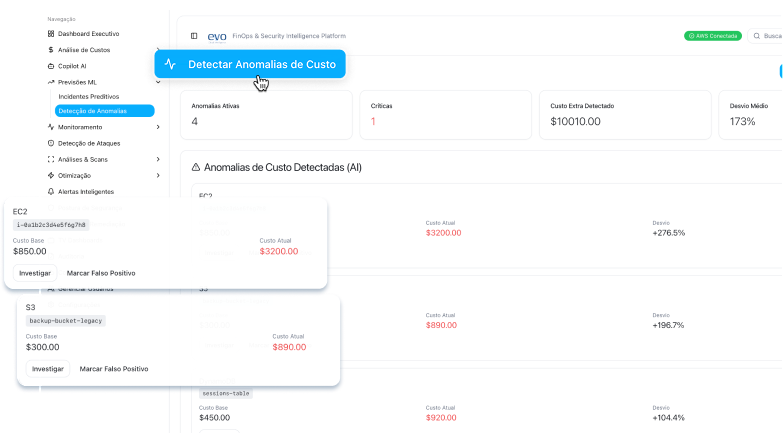Image resolution: width=784 pixels, height=443 pixels.
Task: Expand the Monitoramento submenu chevron
Action: pos(158,127)
